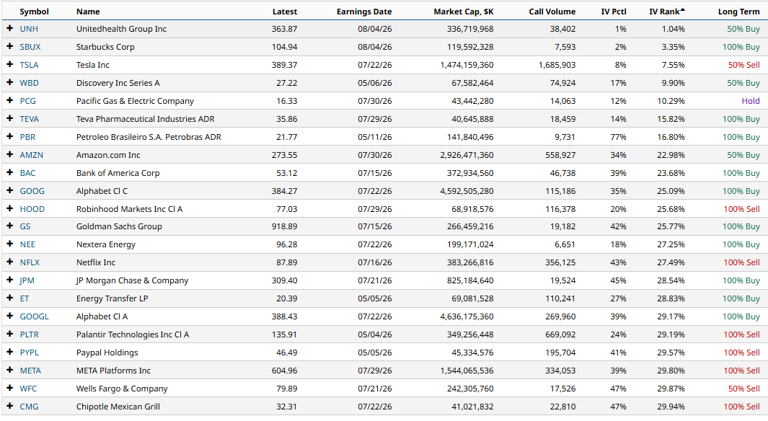Expand the TSLA row details

coord(9,65)
